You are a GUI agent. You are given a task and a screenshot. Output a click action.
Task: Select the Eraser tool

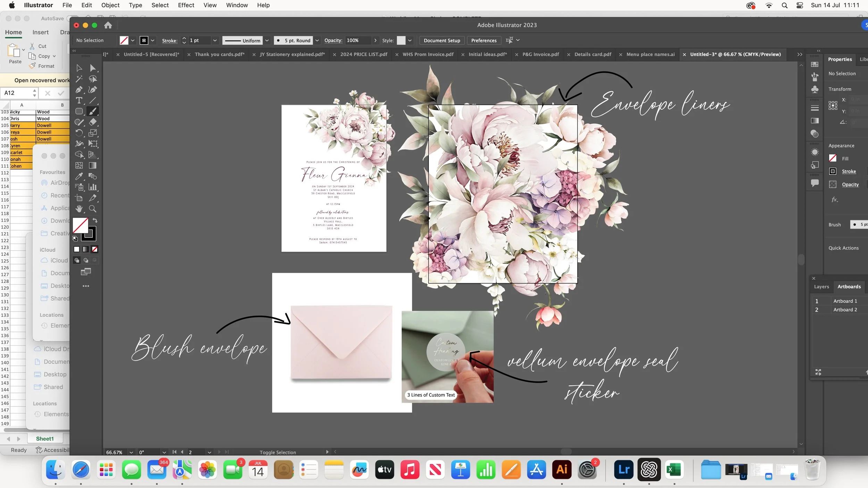[92, 122]
